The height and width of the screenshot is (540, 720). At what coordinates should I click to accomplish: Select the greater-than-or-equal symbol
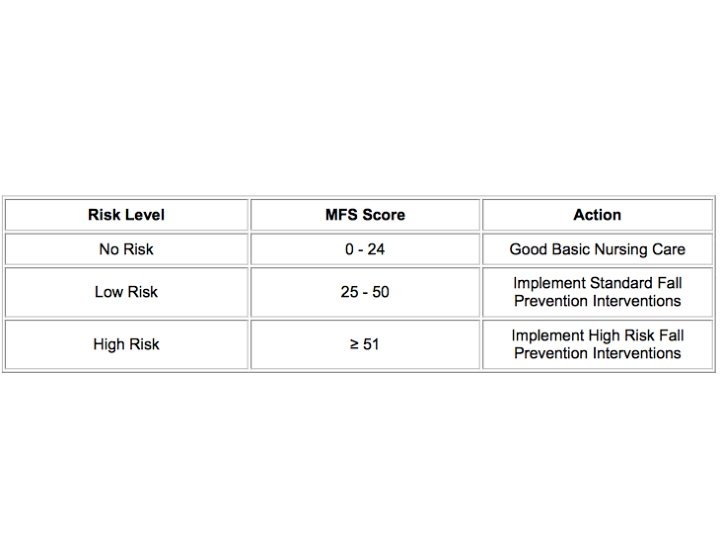[x=354, y=344]
